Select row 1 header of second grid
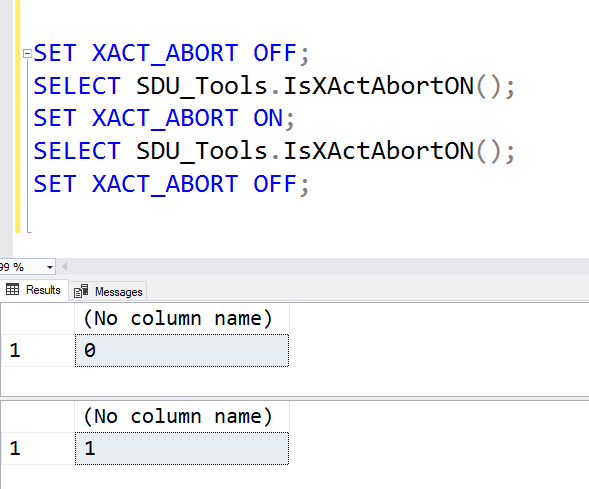 [38, 448]
